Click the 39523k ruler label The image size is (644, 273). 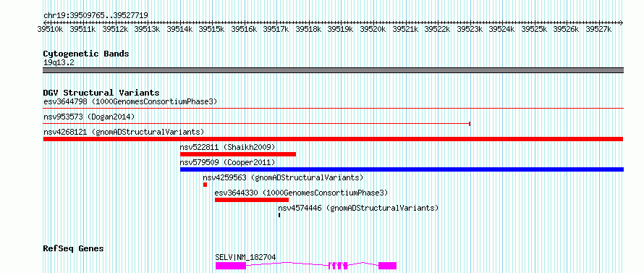click(470, 29)
